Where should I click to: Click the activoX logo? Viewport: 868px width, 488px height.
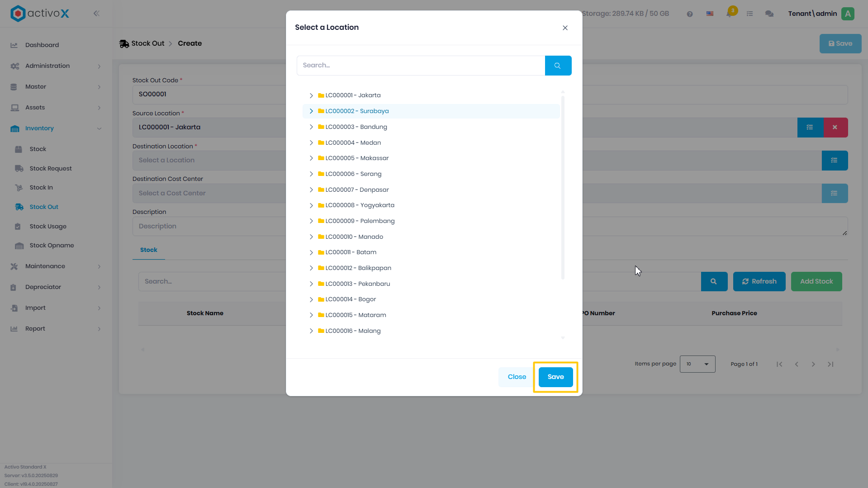(40, 14)
